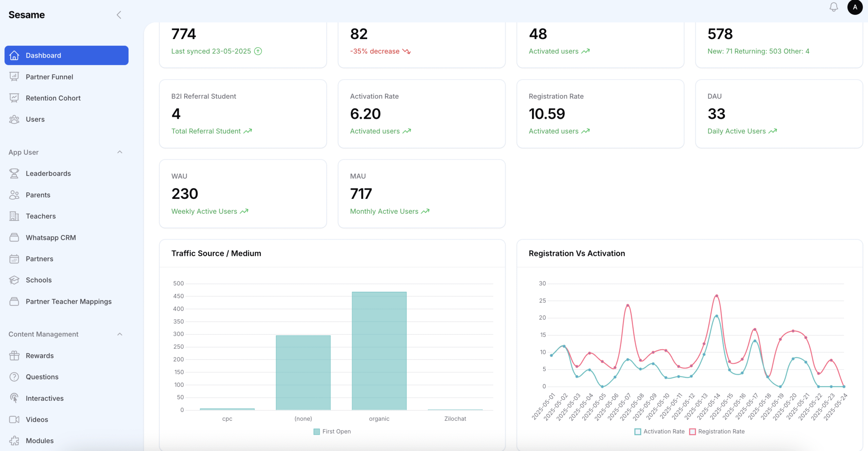Collapse the Content Management section
The height and width of the screenshot is (451, 868).
(x=120, y=334)
